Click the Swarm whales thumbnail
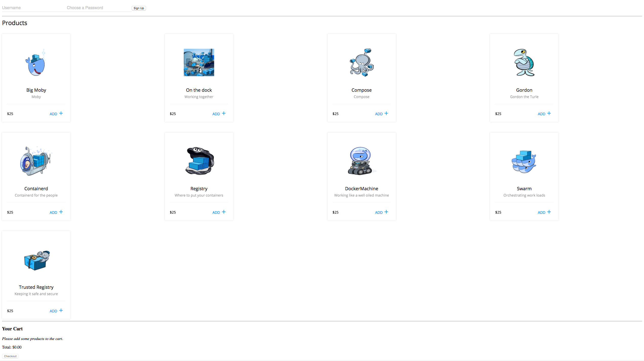Image resolution: width=644 pixels, height=361 pixels. pos(524,161)
